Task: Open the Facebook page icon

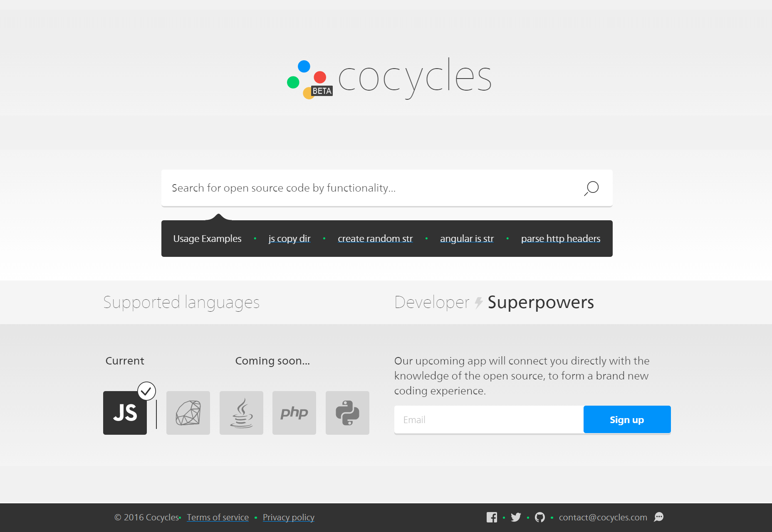Action: pos(492,517)
